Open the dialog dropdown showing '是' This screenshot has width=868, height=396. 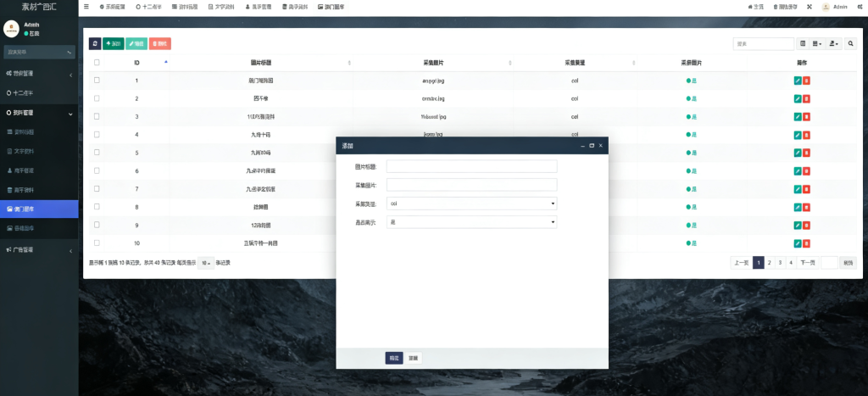471,222
